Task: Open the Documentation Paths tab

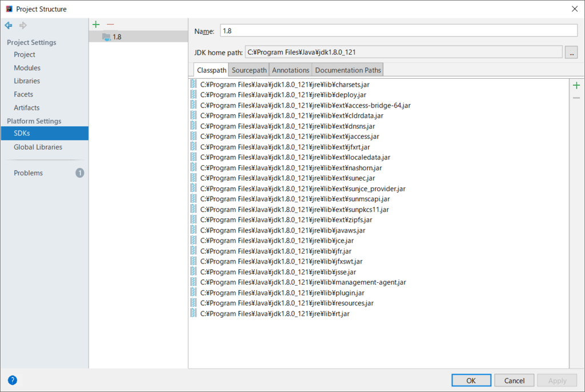Action: pyautogui.click(x=348, y=70)
